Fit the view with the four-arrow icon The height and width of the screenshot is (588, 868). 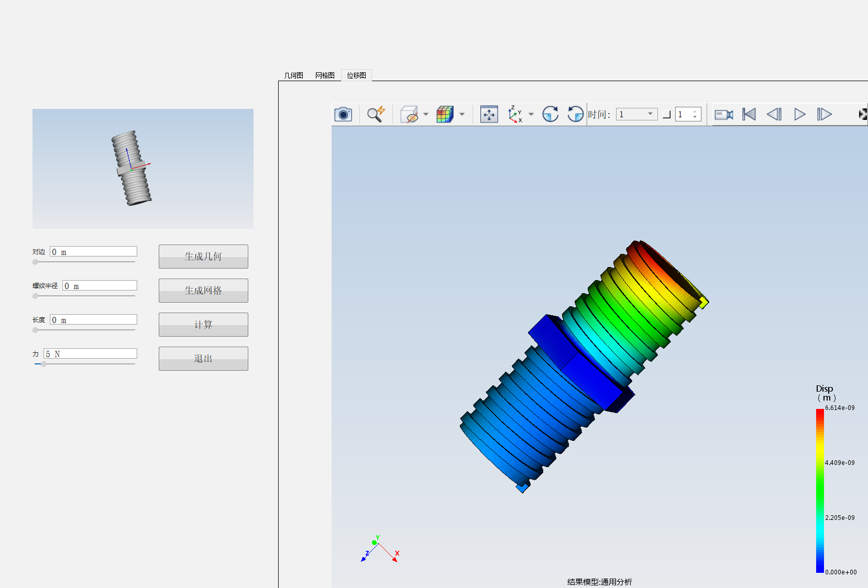pyautogui.click(x=489, y=114)
